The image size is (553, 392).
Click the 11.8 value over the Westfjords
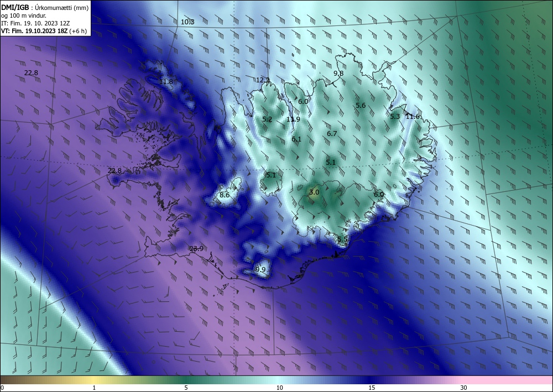[x=166, y=82]
